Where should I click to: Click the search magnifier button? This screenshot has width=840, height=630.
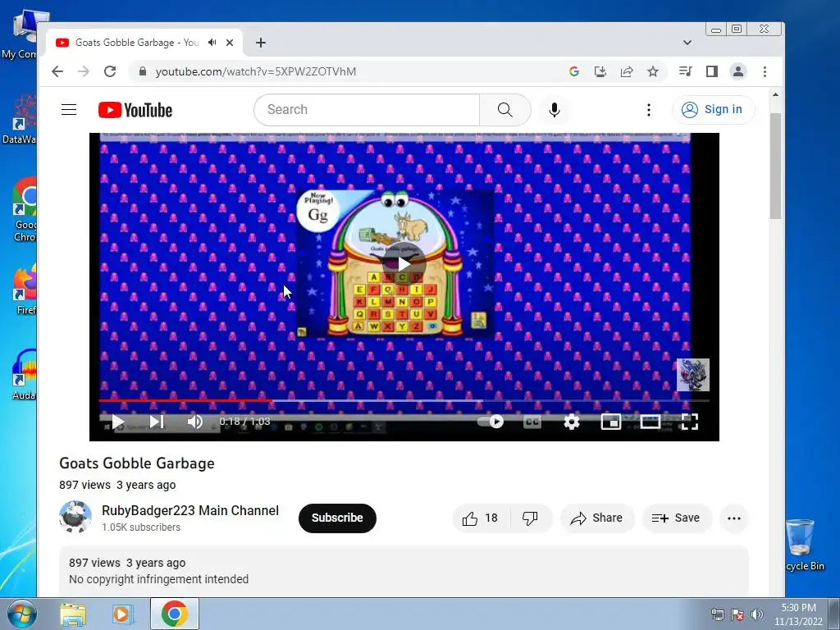tap(504, 110)
